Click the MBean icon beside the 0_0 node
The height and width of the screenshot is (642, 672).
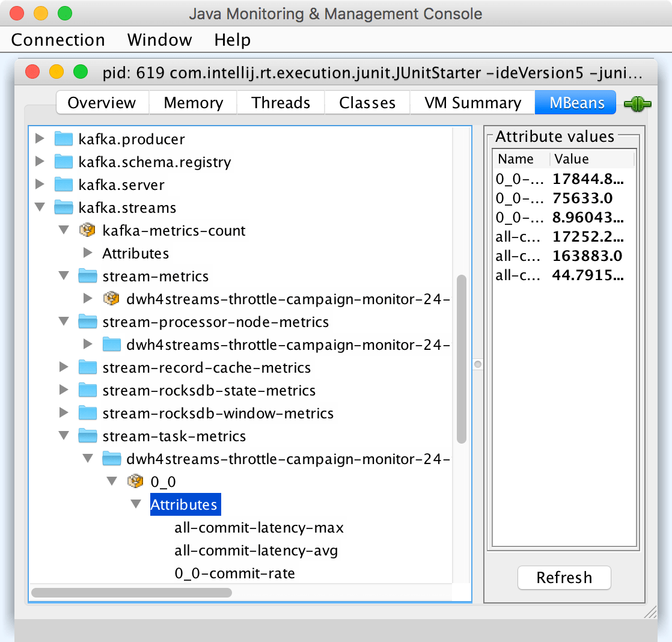[135, 481]
